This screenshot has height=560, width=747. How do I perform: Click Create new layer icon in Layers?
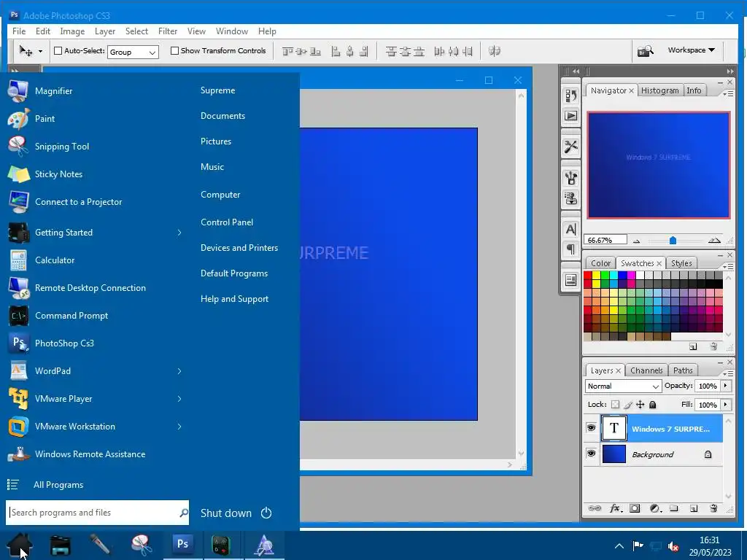pos(694,508)
